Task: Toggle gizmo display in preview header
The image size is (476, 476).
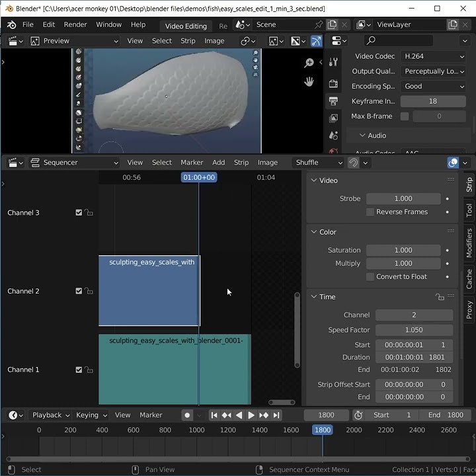Action: [316, 41]
